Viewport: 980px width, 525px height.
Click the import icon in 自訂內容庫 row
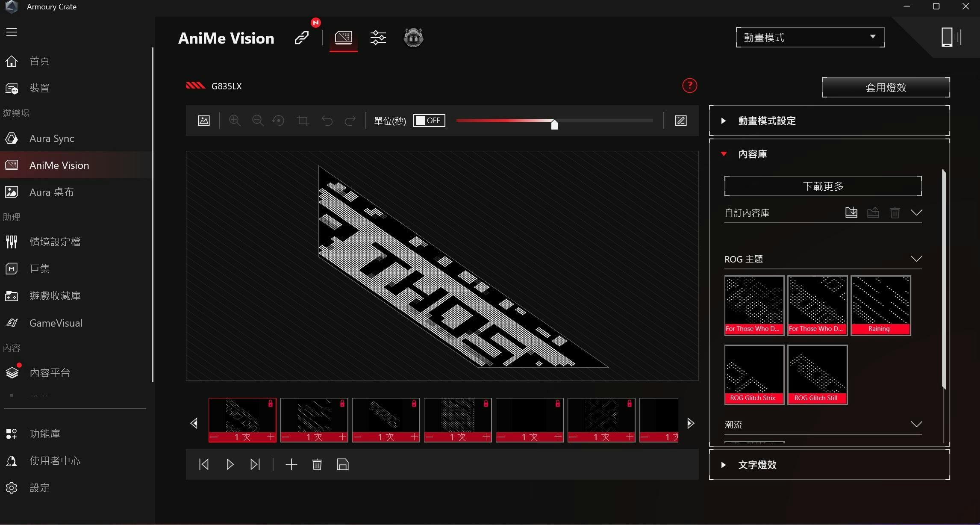pos(851,212)
